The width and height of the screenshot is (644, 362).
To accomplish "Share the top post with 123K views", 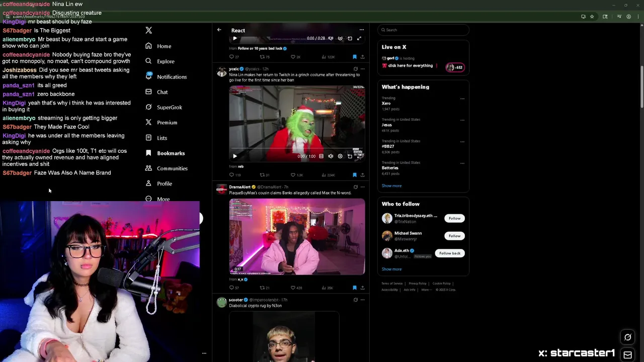I will [362, 57].
